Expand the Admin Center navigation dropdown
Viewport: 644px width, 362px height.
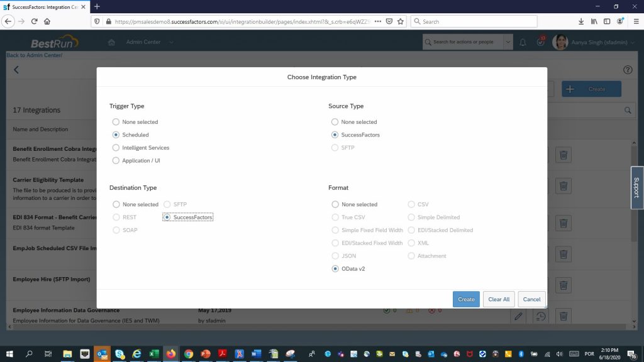(x=171, y=42)
